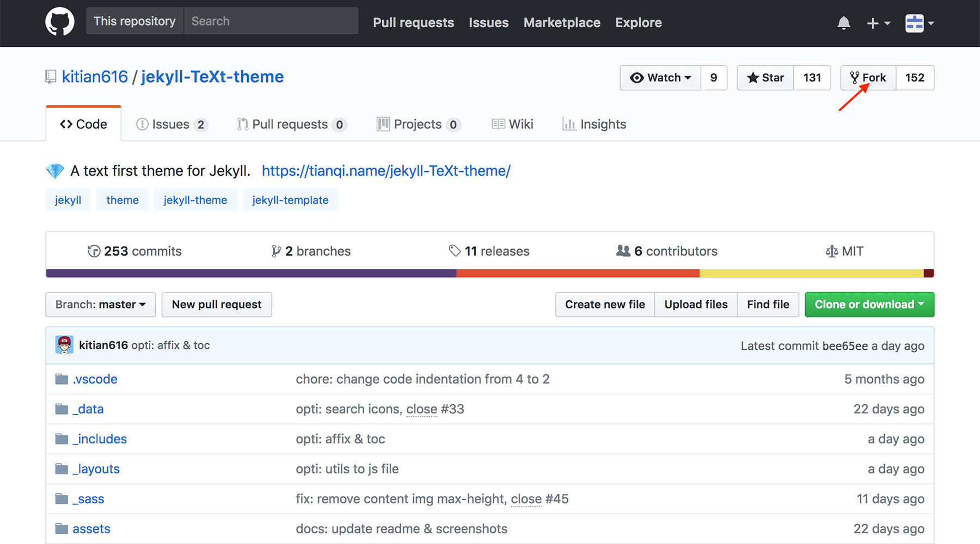Star this repository
Screen dimensions: 980x544
tap(765, 78)
